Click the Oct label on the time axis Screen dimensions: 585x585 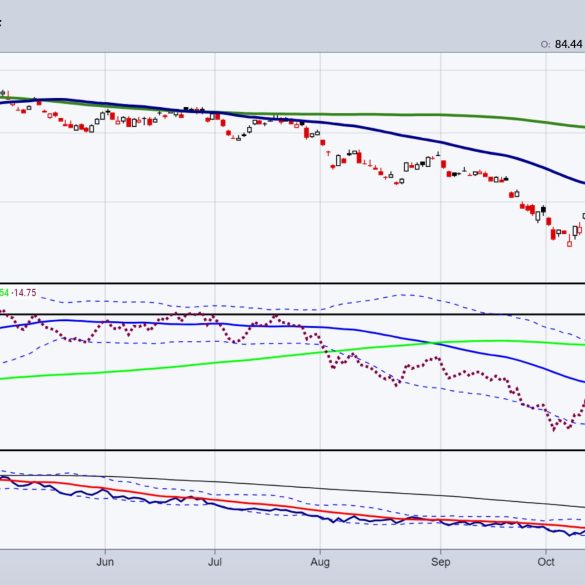546,562
